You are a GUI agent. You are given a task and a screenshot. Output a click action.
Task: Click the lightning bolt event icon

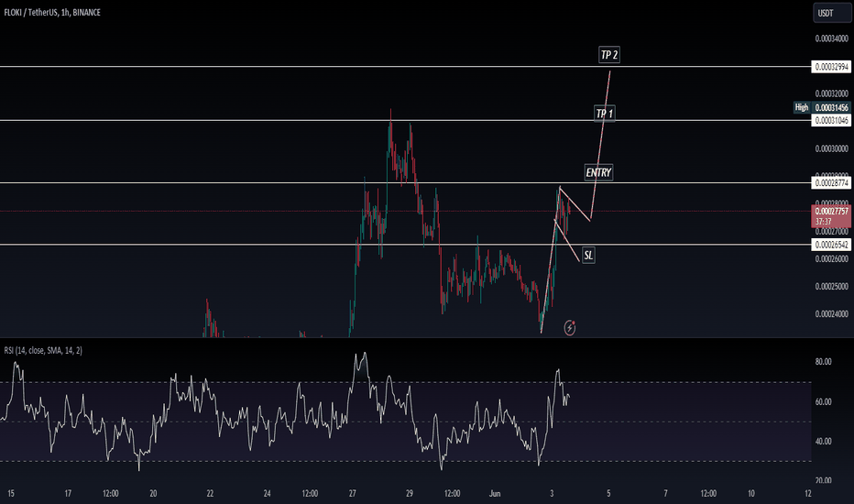coord(570,327)
